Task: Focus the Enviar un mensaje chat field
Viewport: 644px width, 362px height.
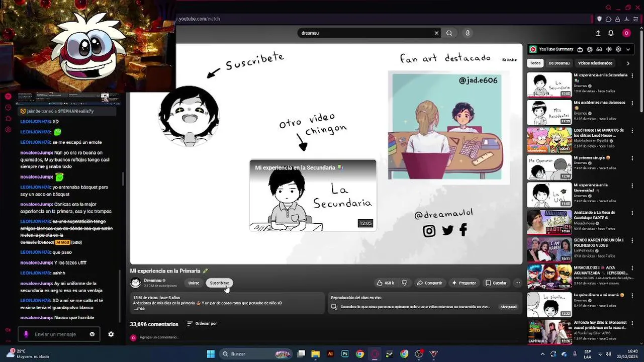Action: [58, 334]
